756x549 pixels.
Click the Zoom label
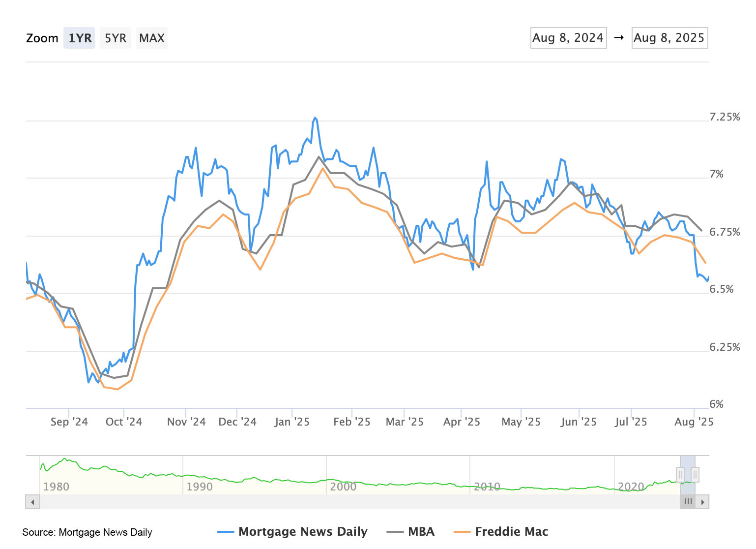point(42,38)
